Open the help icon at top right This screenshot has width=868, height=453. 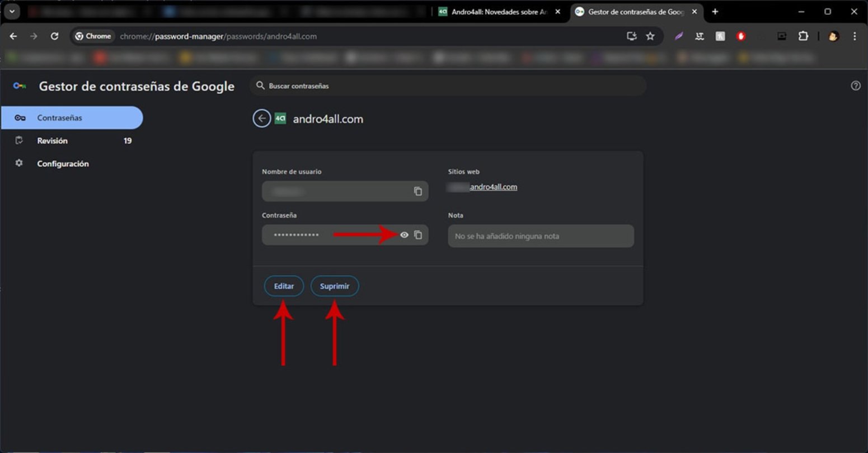tap(855, 86)
